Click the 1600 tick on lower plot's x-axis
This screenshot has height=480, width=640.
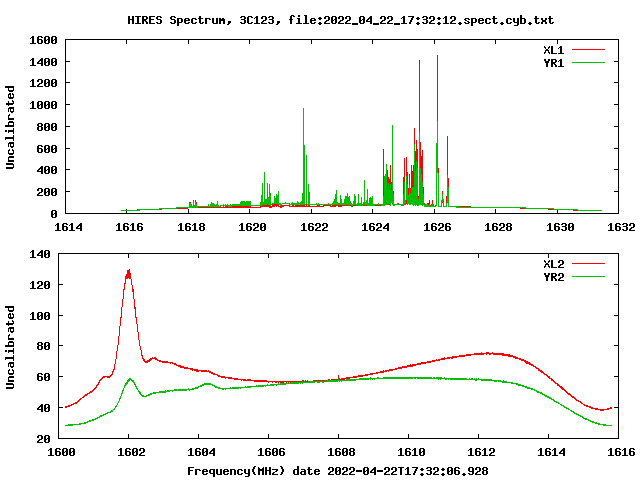pyautogui.click(x=61, y=452)
